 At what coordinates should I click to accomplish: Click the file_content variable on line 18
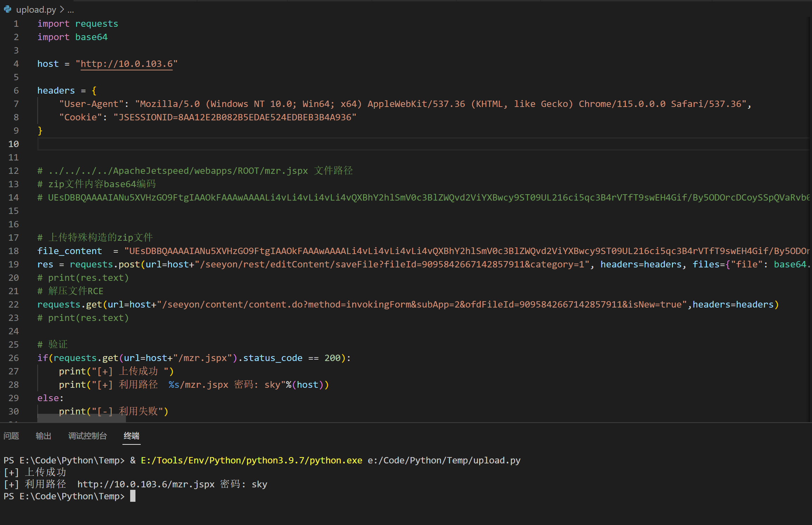(x=69, y=251)
